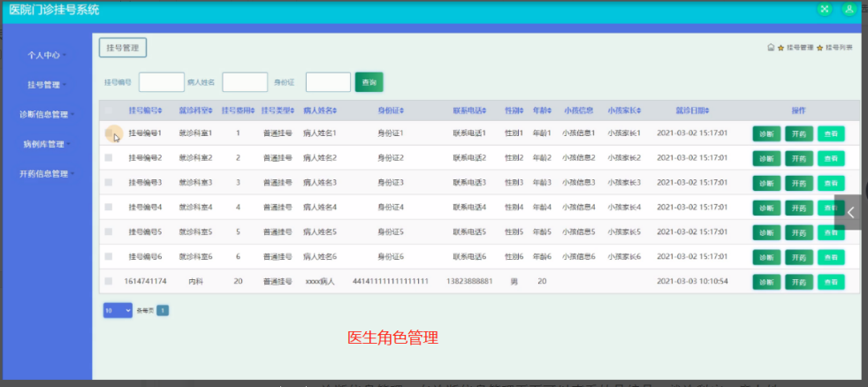The image size is (868, 387).
Task: Click 诊断 for the 1614741174 row
Action: point(766,282)
